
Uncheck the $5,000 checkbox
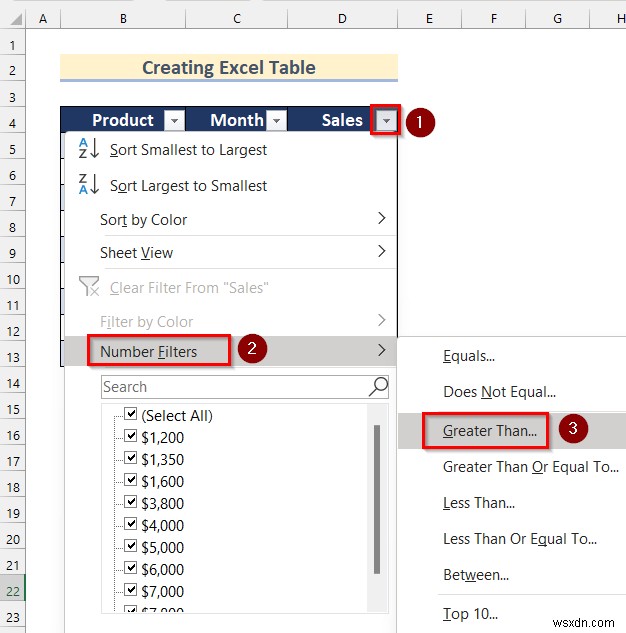click(x=130, y=546)
